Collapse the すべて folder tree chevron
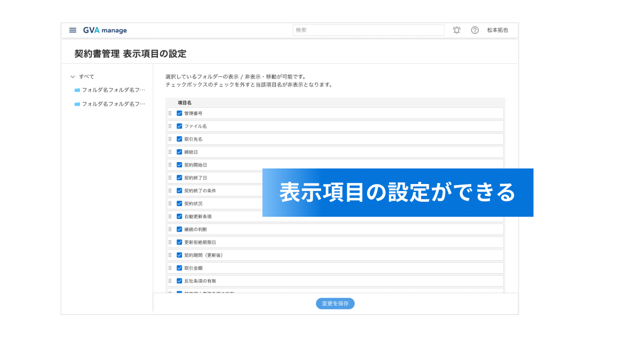 [x=72, y=77]
